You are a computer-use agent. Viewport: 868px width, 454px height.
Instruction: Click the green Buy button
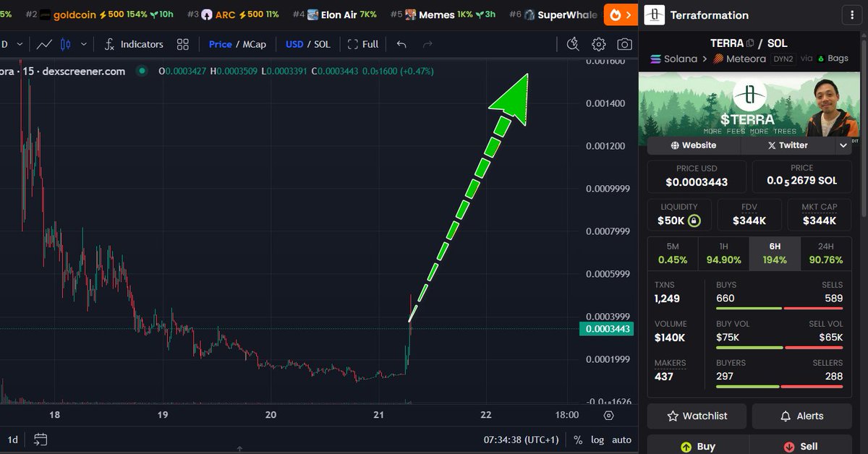pyautogui.click(x=697, y=446)
